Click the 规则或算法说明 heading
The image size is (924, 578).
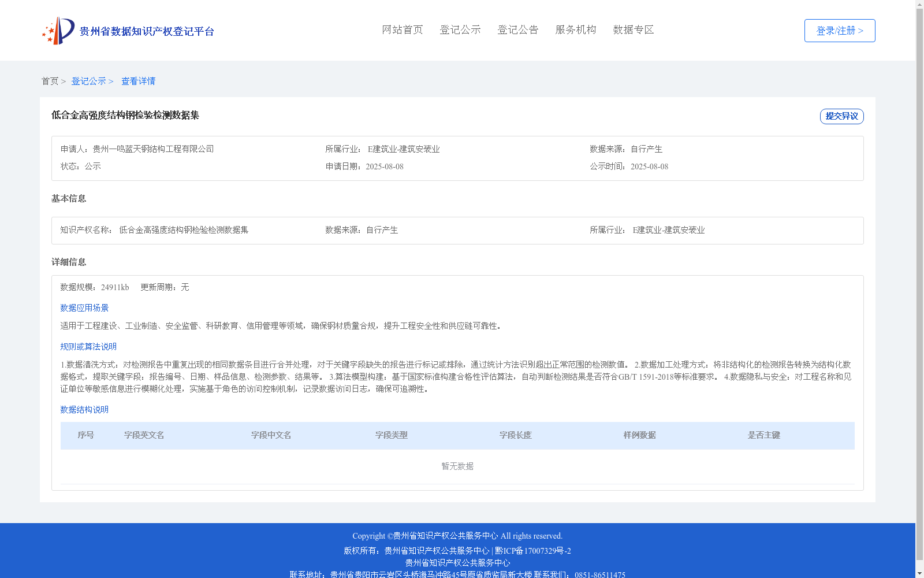88,347
